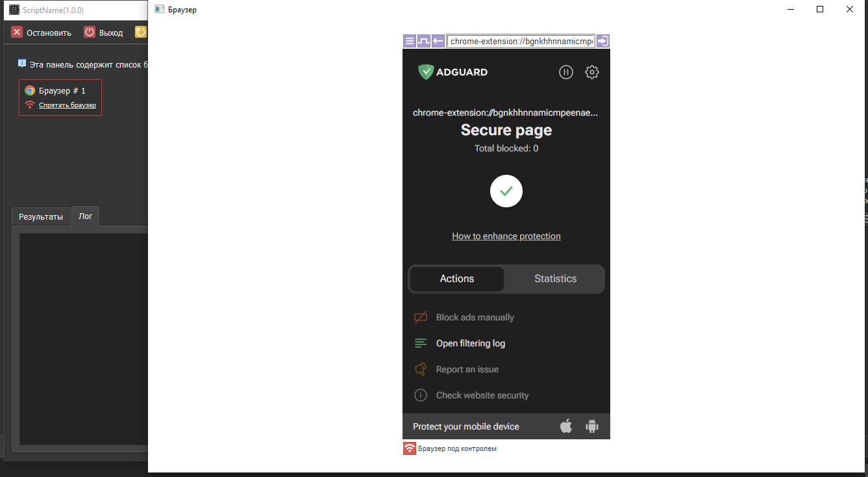Toggle protection using the green checkmark circle

point(506,191)
